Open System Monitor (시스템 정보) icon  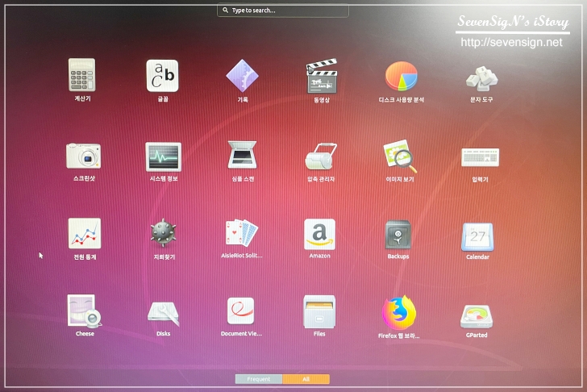pyautogui.click(x=163, y=156)
